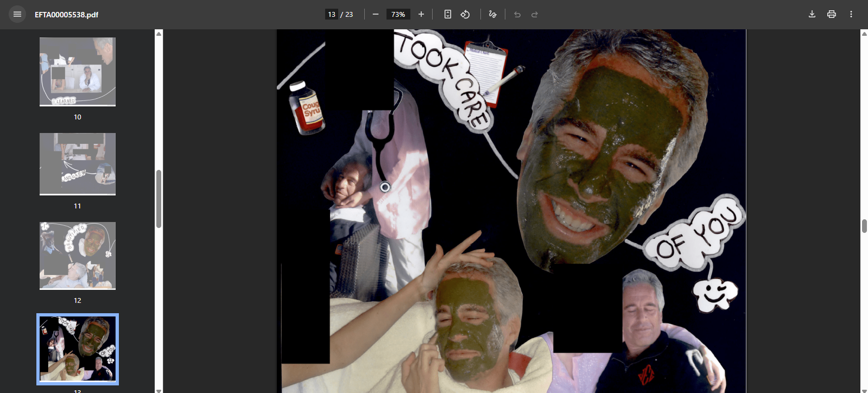Click the main document scrollbar thumb
The height and width of the screenshot is (393, 868).
pos(864,226)
